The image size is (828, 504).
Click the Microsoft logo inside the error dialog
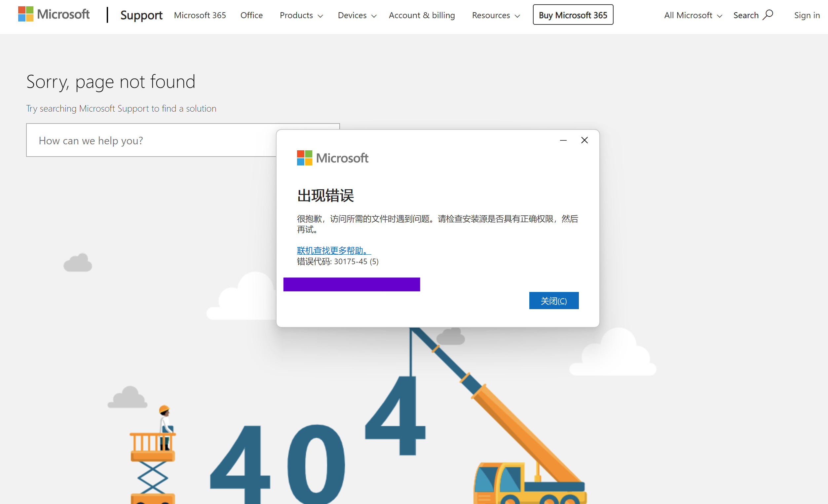click(x=333, y=158)
